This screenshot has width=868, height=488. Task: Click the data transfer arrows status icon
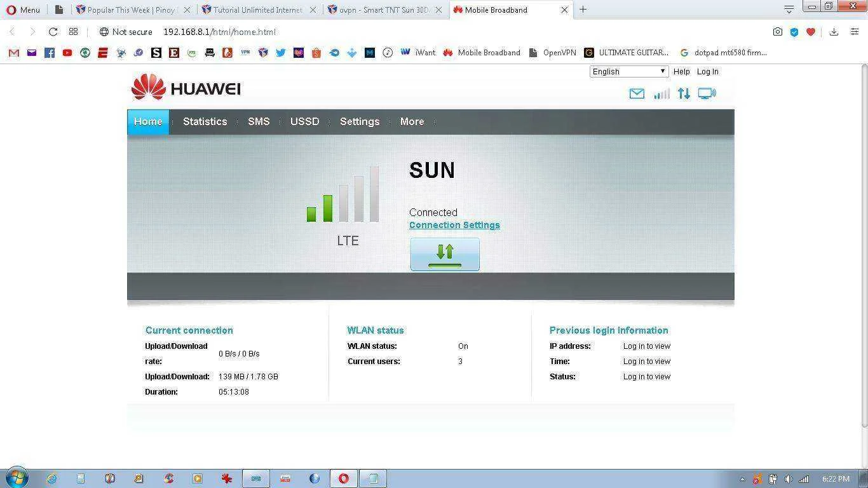pos(684,94)
